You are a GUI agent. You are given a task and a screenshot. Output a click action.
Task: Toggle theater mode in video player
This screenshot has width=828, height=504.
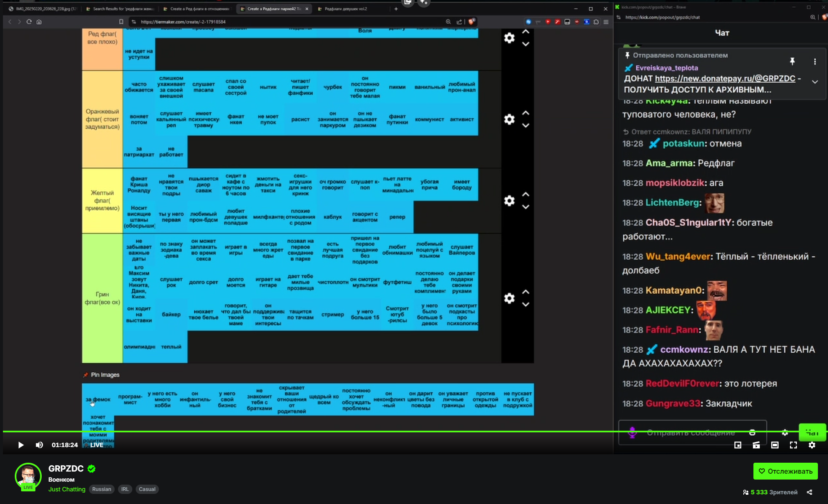pos(774,445)
